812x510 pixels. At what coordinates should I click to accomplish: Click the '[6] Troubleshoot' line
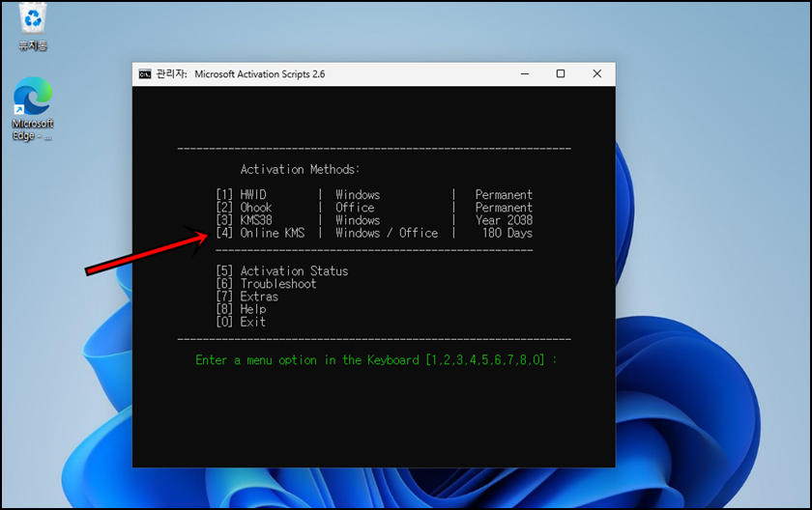(x=266, y=283)
